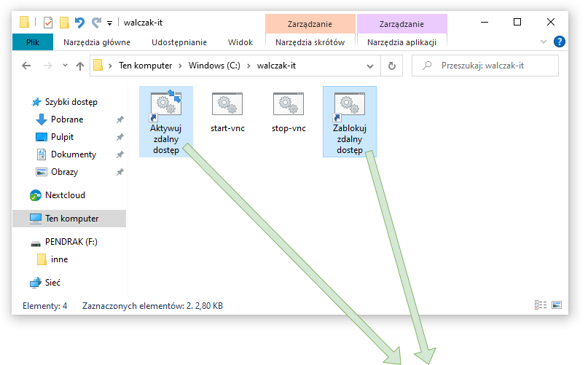This screenshot has width=588, height=365.
Task: Click the pin icon next to Pobrane
Action: point(119,119)
